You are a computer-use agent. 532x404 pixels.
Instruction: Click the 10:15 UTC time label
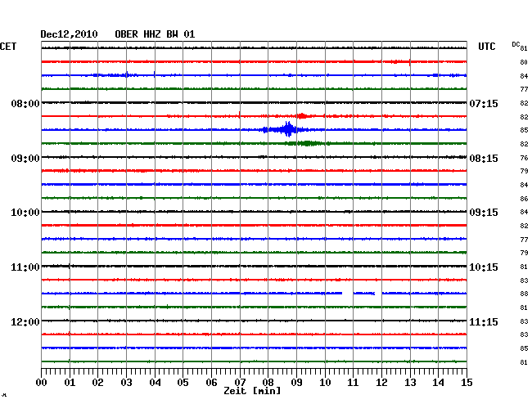coord(484,267)
